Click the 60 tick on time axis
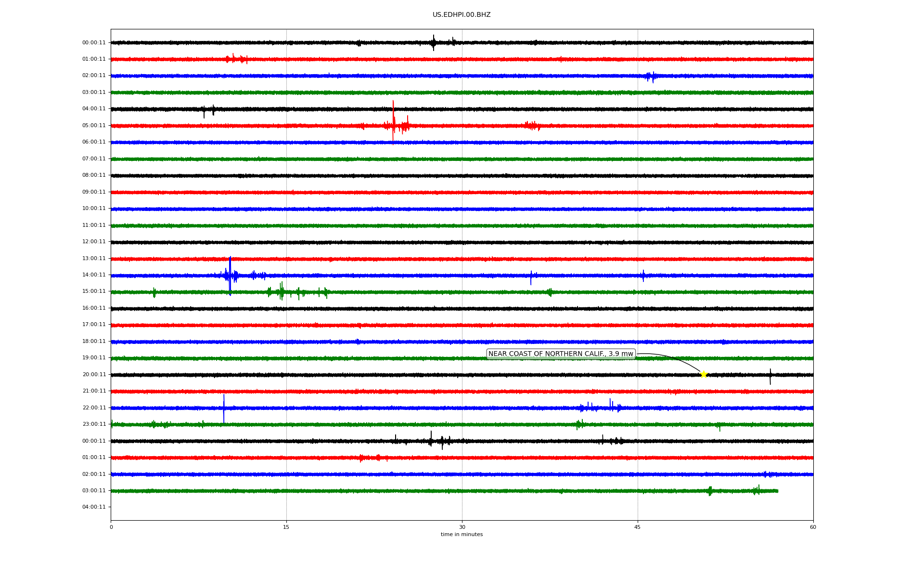This screenshot has height=578, width=924. (x=813, y=527)
